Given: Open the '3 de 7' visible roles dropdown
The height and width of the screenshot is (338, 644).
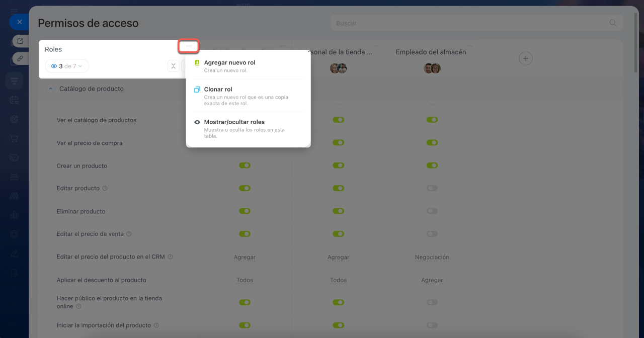Looking at the screenshot, I should click(x=67, y=66).
